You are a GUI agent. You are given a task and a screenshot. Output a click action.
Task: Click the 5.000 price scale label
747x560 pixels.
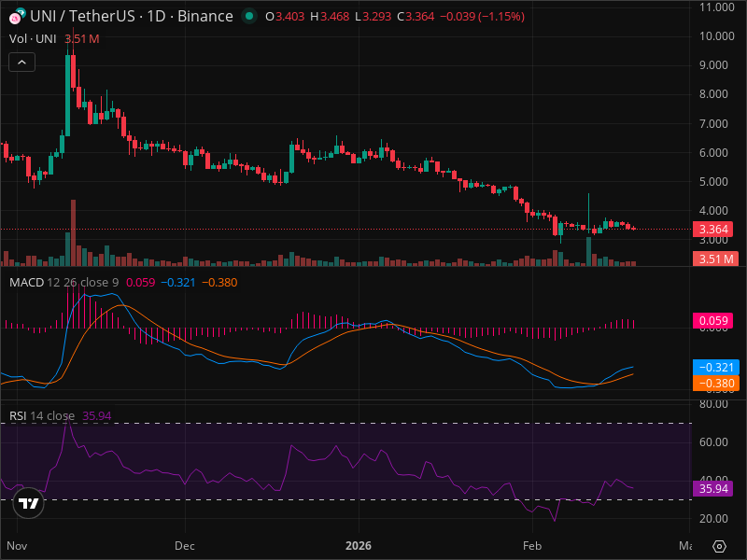(x=713, y=182)
